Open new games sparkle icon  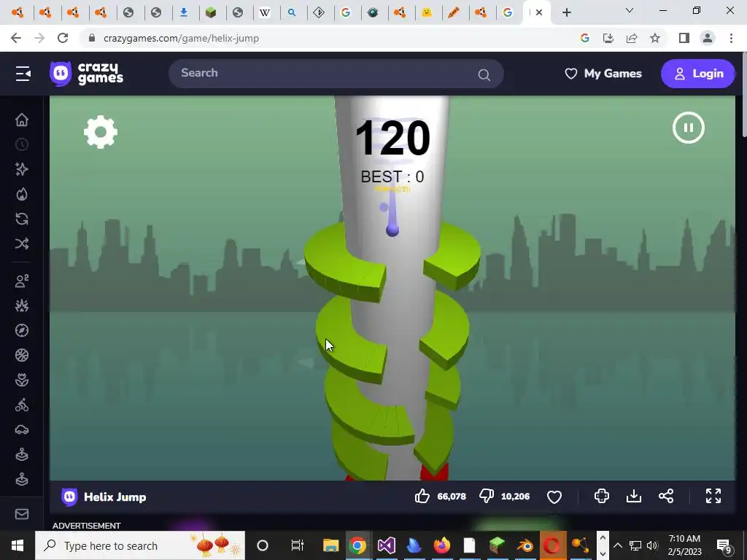coord(22,169)
